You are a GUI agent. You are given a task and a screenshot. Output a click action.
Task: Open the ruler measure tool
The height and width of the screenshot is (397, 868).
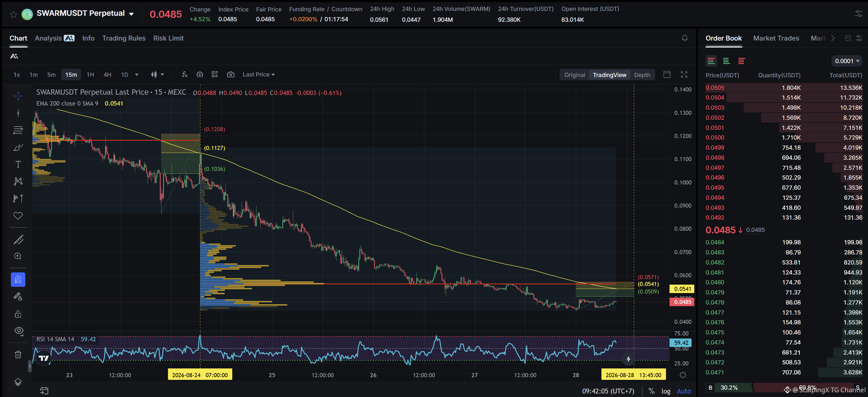(x=18, y=240)
